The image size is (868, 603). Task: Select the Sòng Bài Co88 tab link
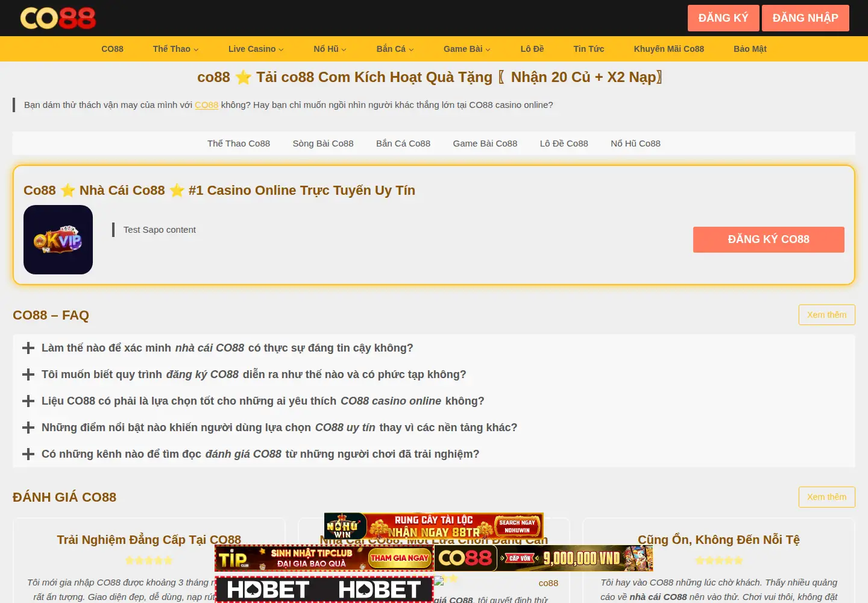coord(323,144)
